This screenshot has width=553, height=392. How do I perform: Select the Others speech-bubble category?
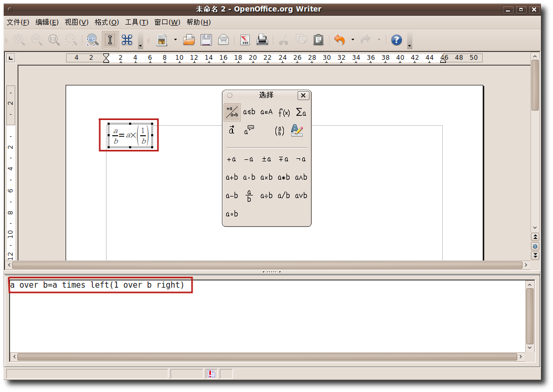tap(249, 130)
